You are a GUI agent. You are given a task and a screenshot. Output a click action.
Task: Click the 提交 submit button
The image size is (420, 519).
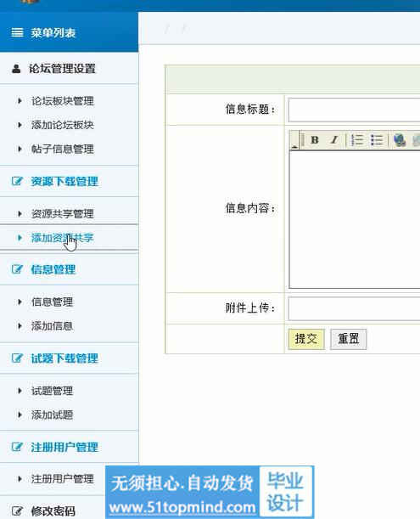point(306,339)
